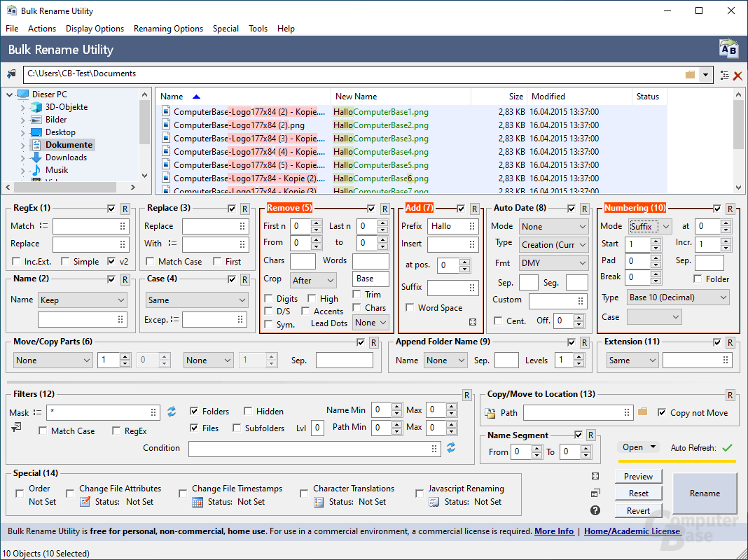
Task: Click the Bulk Rename Utility AB logo icon
Action: [728, 48]
